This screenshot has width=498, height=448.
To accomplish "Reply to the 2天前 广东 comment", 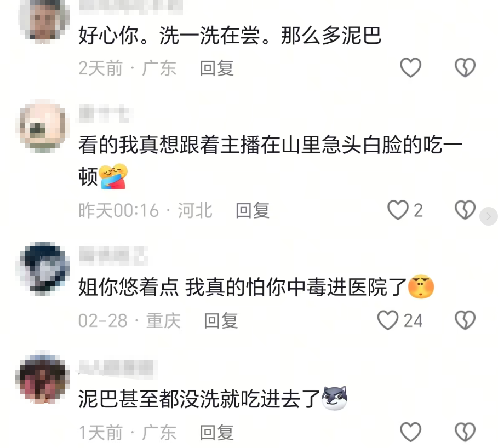I will coord(217,68).
